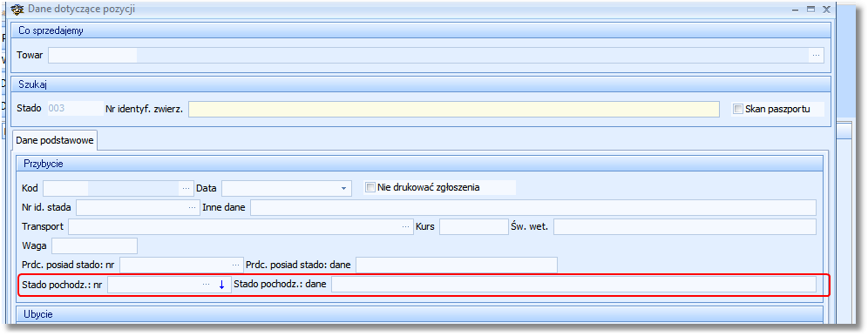Expand the Data date dropdown
The width and height of the screenshot is (868, 336).
pyautogui.click(x=343, y=188)
